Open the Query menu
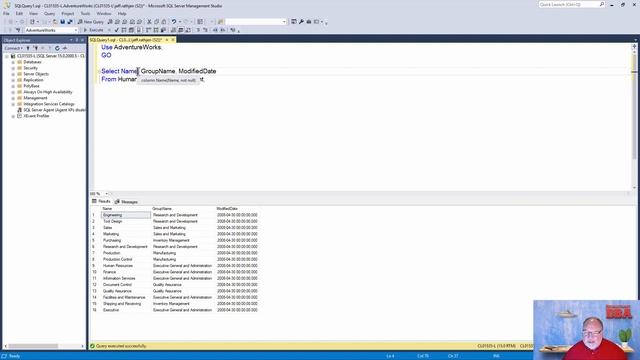 pyautogui.click(x=49, y=13)
